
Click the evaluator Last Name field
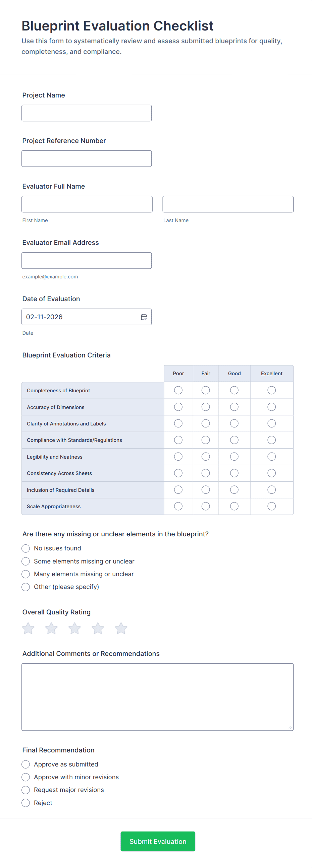pyautogui.click(x=228, y=204)
